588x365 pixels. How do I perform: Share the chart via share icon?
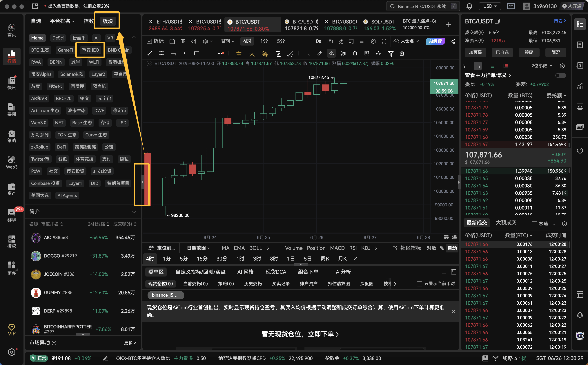point(452,41)
